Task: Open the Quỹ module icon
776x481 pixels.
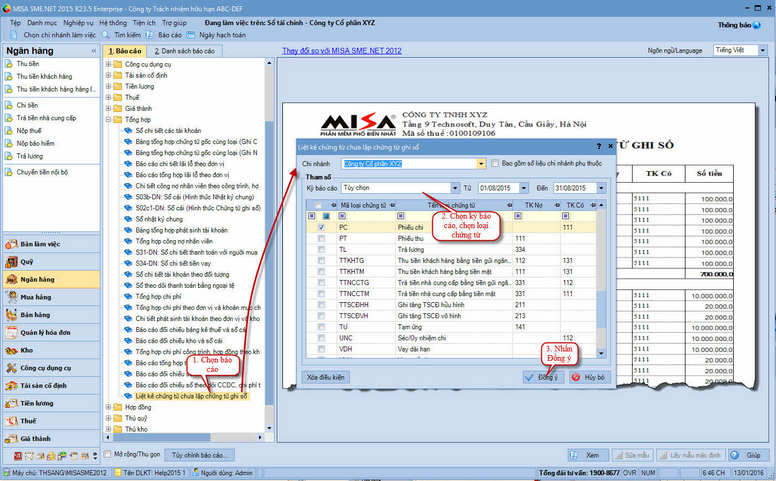Action: [11, 262]
